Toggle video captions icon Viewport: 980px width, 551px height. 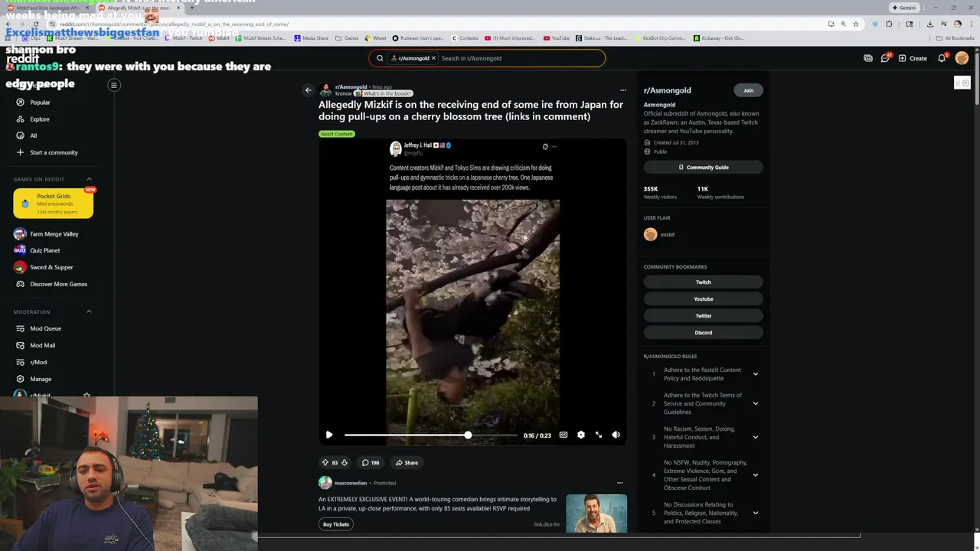coord(563,435)
